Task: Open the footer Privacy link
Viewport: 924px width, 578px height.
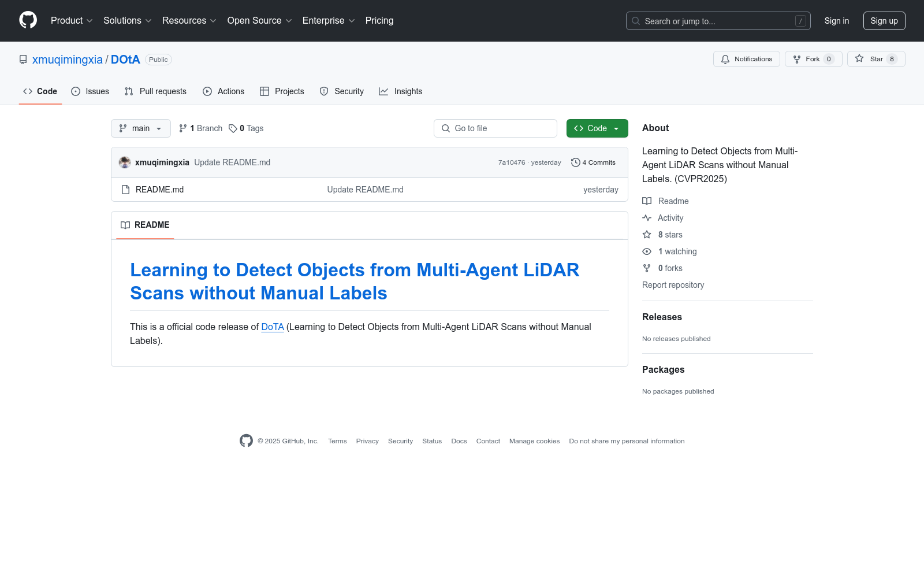Action: 367,441
